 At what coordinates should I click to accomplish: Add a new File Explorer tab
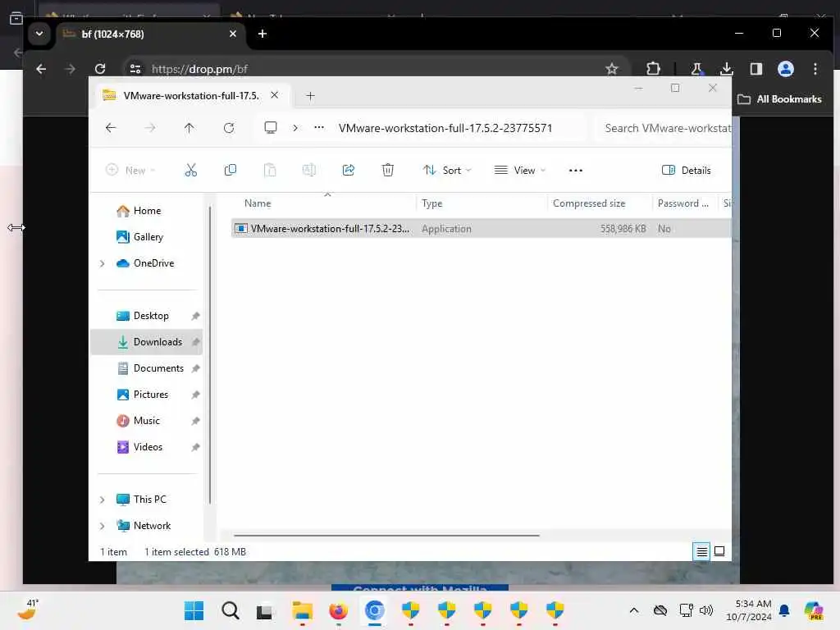pos(310,96)
